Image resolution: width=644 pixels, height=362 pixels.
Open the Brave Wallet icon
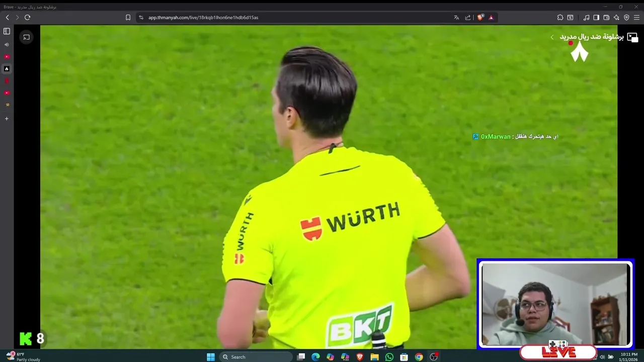point(606,17)
